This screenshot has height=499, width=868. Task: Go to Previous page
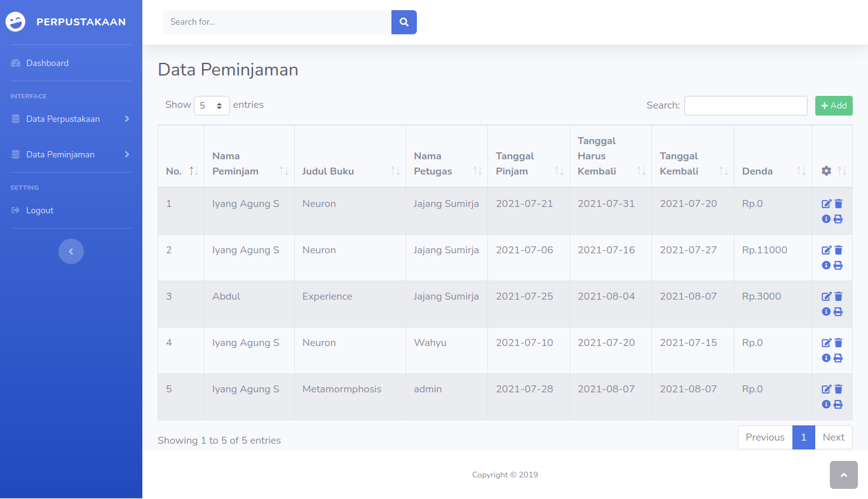tap(765, 437)
